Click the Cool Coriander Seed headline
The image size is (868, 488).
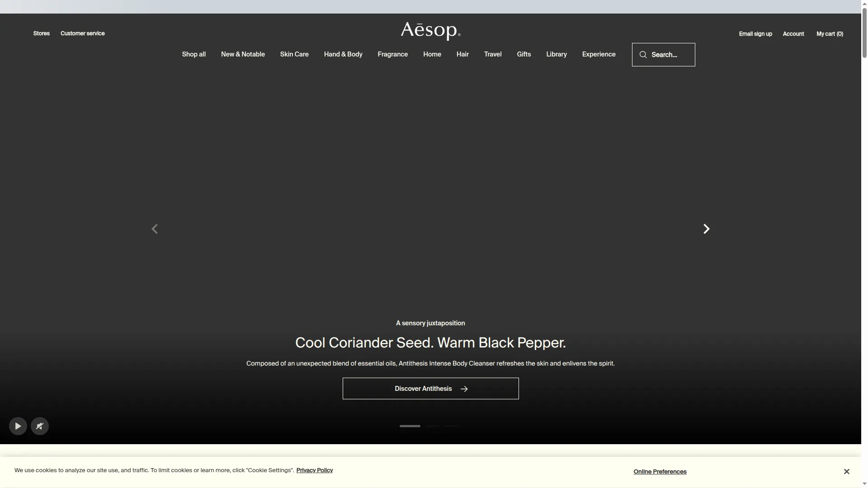[x=430, y=343]
